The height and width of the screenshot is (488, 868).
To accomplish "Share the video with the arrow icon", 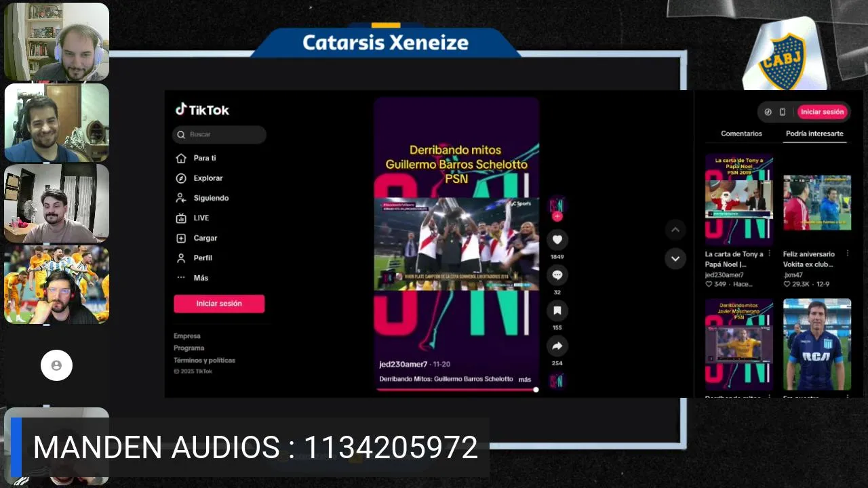I will [x=557, y=346].
